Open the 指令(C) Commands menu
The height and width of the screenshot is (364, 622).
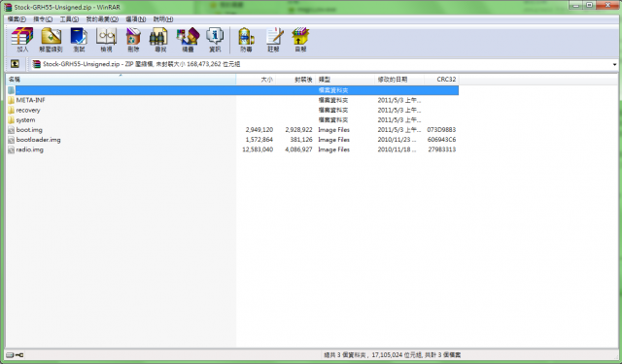click(43, 19)
